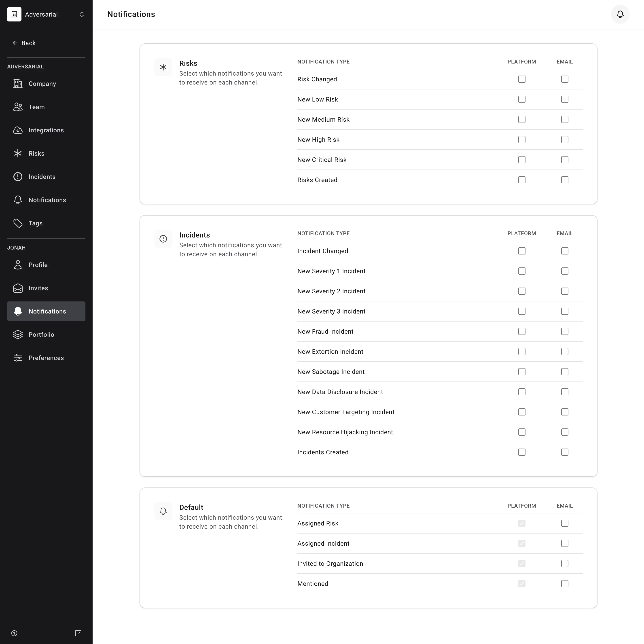Image resolution: width=644 pixels, height=644 pixels.
Task: Click the highlighted Notifications filled bell icon
Action: (x=18, y=311)
